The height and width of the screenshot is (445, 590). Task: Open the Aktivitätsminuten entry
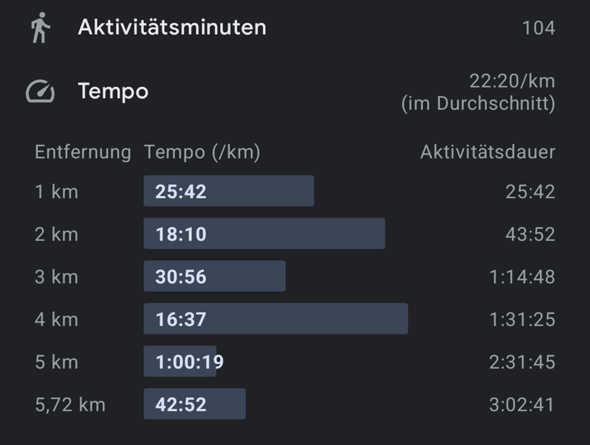[172, 27]
